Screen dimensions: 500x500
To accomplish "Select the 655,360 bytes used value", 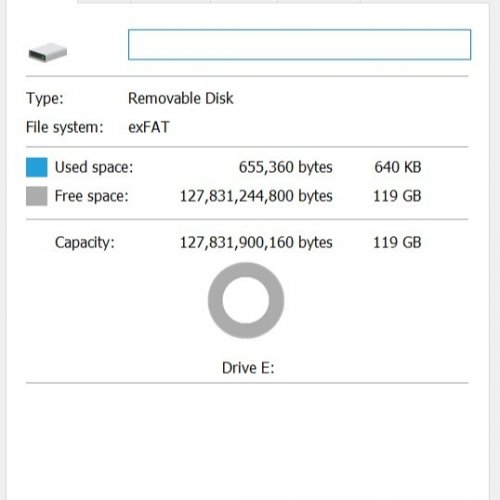I will 286,167.
